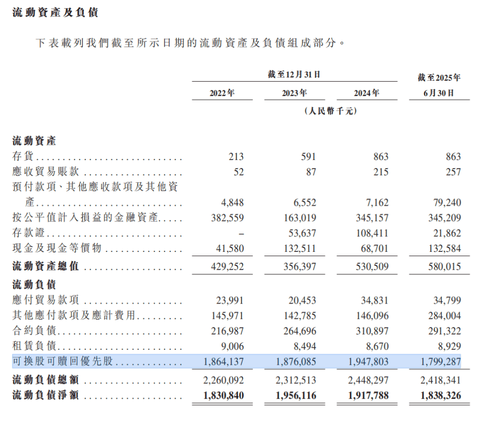Select the 存貨 row label
Viewport: 504px width, 423px height.
point(23,157)
